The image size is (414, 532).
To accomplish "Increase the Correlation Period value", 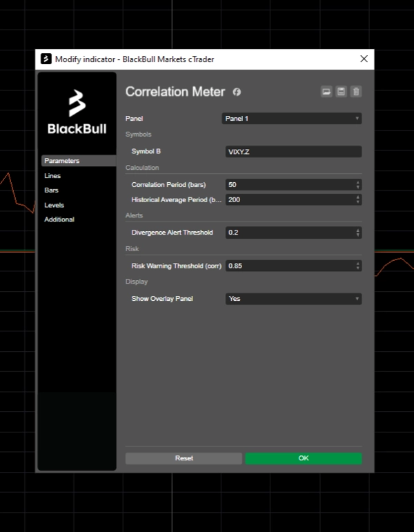I will [357, 183].
